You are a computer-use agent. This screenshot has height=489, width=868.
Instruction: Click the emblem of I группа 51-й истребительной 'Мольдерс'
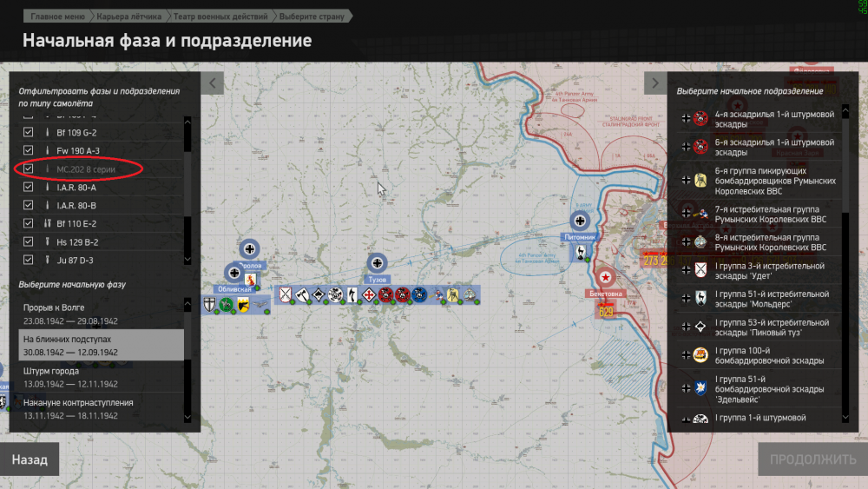pyautogui.click(x=700, y=299)
